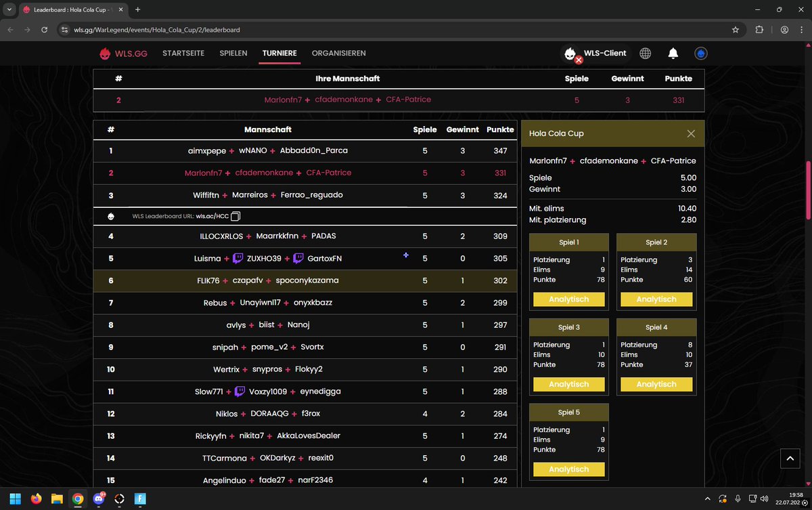812x510 pixels.
Task: Select the FLIK76 team row
Action: coord(305,280)
